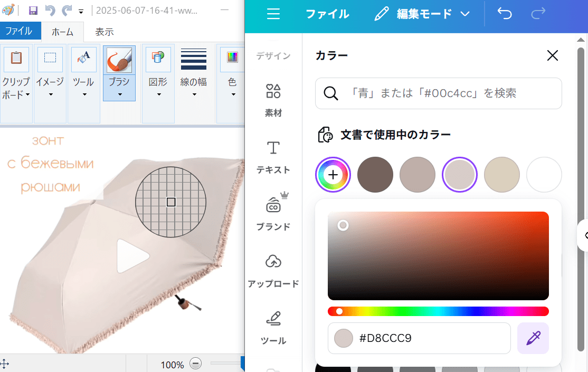
Task: Expand the ブラシ brush dropdown
Action: [x=119, y=94]
